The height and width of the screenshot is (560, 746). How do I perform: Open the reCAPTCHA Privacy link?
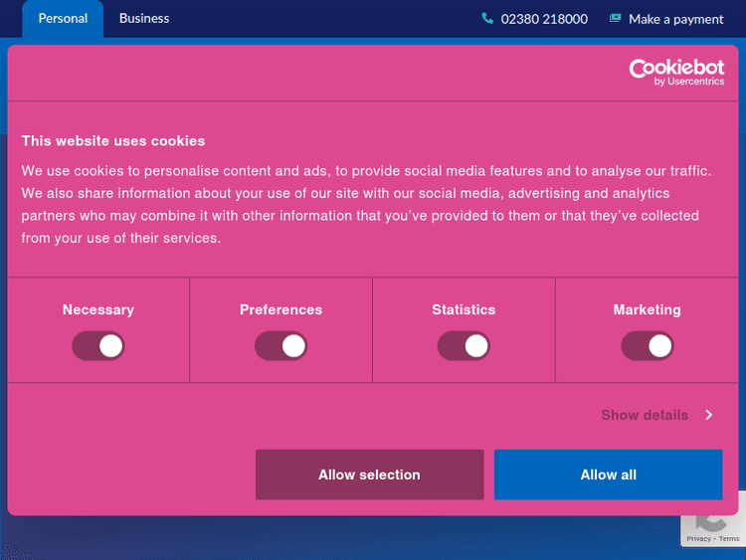[x=698, y=538]
